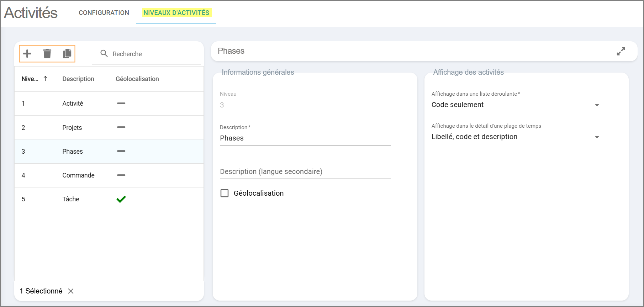Open the Niveaux d'activités tab
The image size is (644, 307).
click(x=176, y=13)
